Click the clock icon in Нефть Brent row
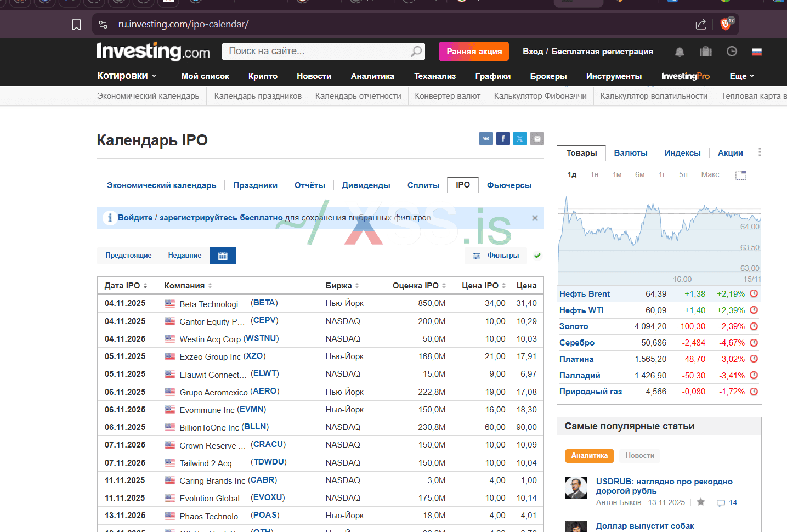Image resolution: width=787 pixels, height=532 pixels. pyautogui.click(x=754, y=293)
